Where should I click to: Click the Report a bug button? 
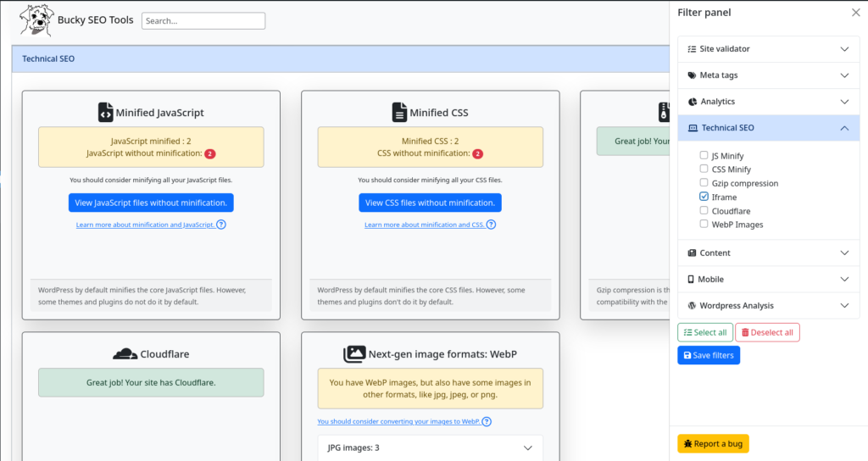click(x=714, y=444)
